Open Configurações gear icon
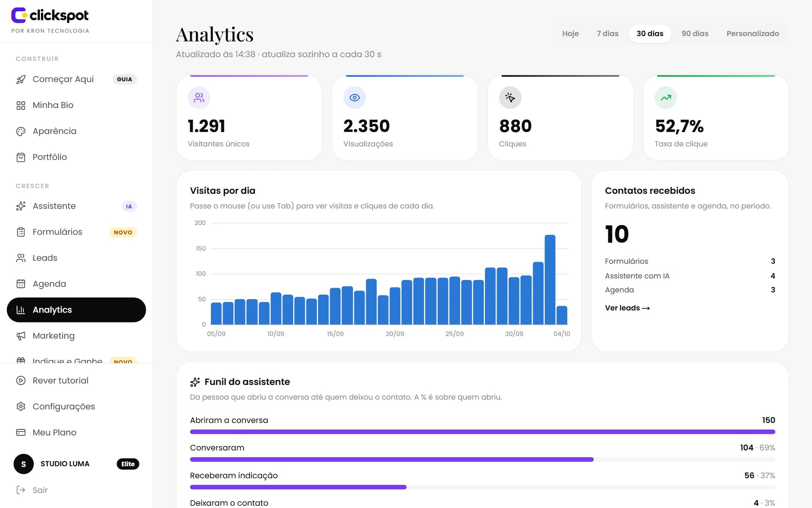Screen dimensions: 812x508 [x=21, y=406]
